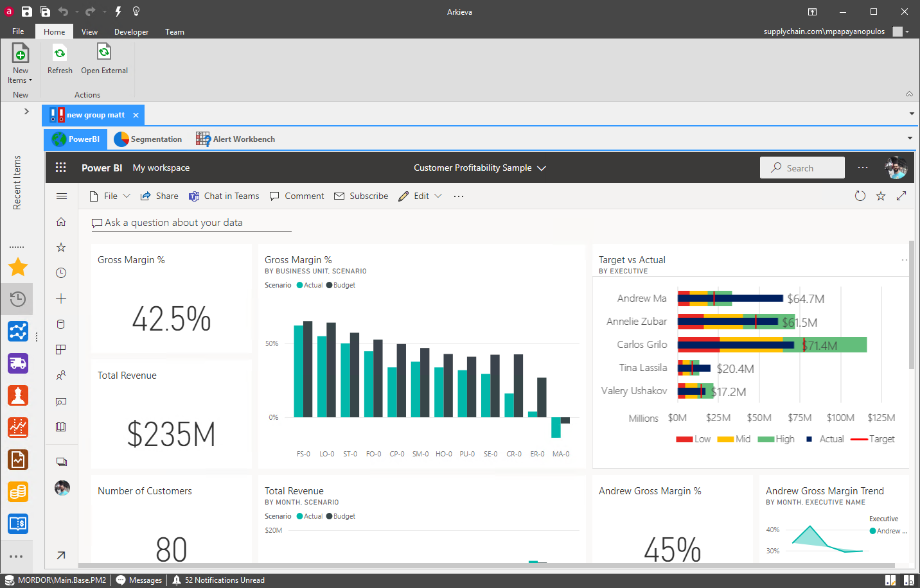Open Power BI app launcher grid

tap(61, 168)
